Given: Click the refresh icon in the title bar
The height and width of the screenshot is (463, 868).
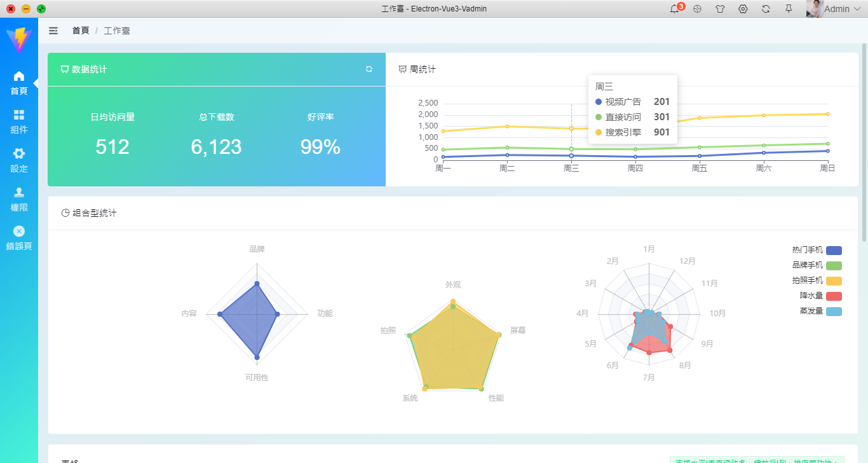Looking at the screenshot, I should tap(766, 9).
